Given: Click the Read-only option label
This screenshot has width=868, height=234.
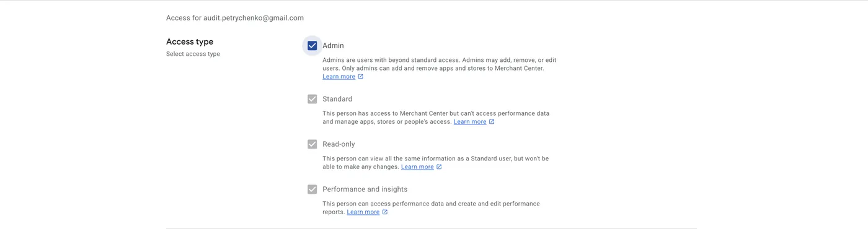Looking at the screenshot, I should tap(339, 144).
